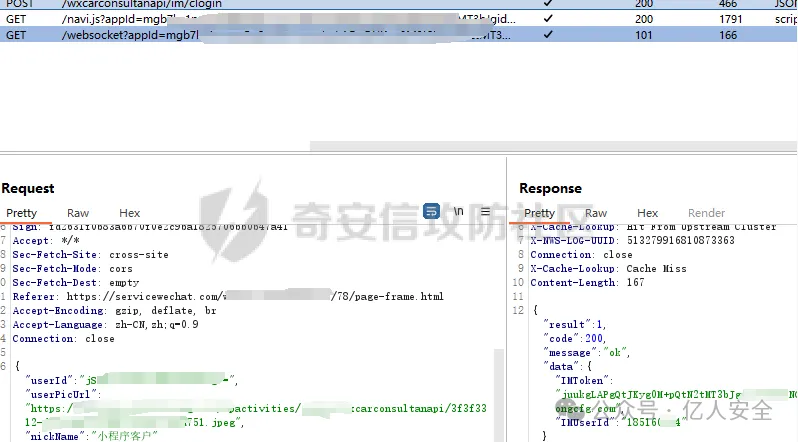The width and height of the screenshot is (798, 442).
Task: Click the Request panel heading
Action: tap(27, 188)
